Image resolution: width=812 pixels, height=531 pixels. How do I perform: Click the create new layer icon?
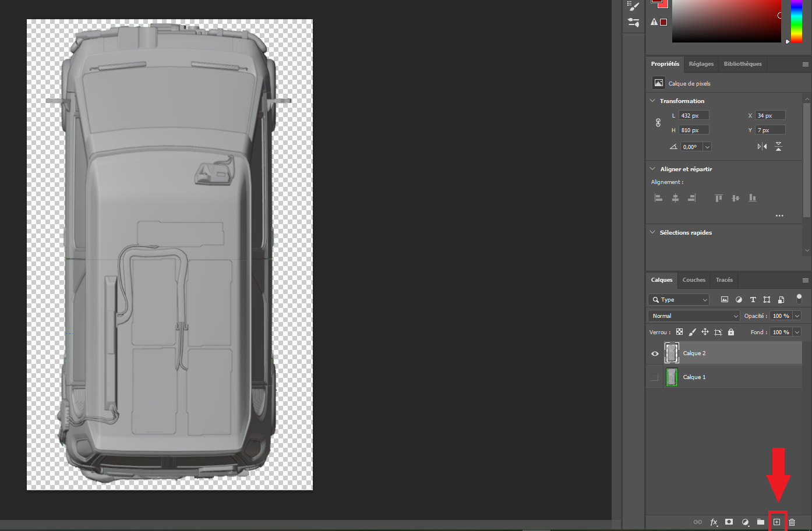click(776, 522)
